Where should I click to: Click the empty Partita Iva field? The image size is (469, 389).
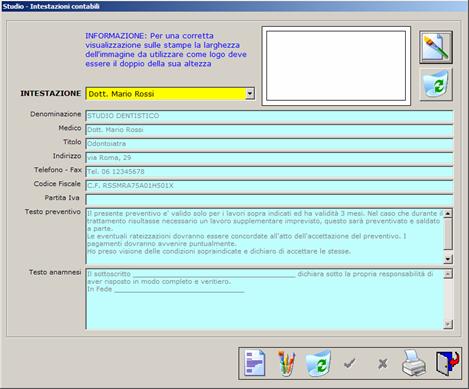pyautogui.click(x=269, y=200)
